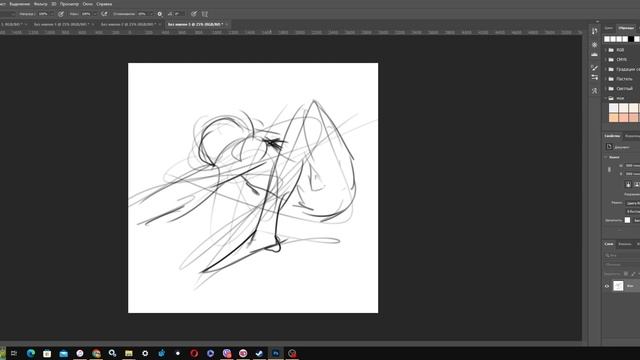Select the Фон layer thumbnail
Image resolution: width=640 pixels, height=360 pixels.
click(x=618, y=286)
